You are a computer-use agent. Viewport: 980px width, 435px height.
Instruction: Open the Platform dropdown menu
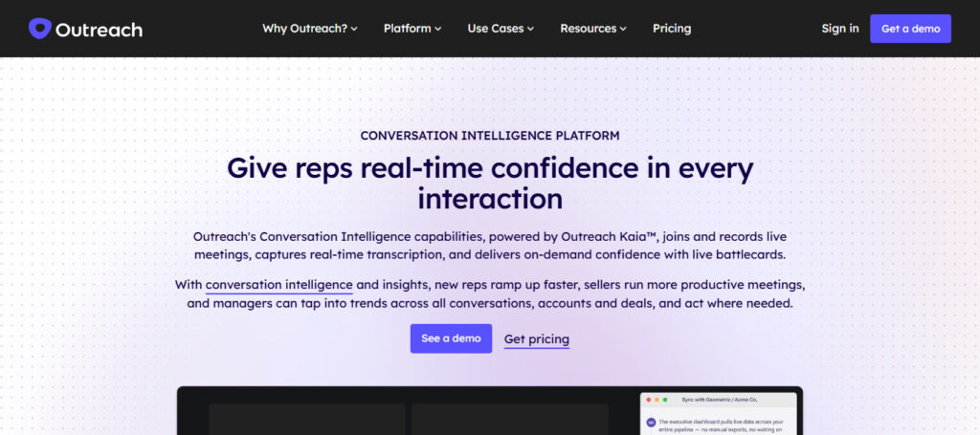pos(412,28)
